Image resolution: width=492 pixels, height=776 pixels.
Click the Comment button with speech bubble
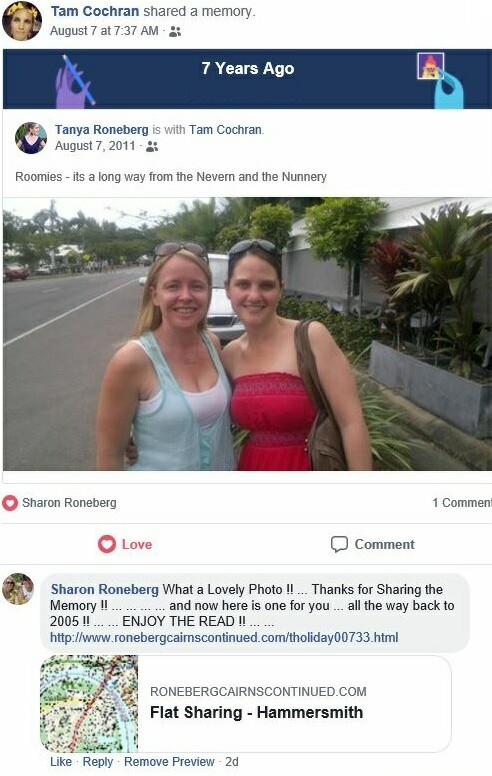(x=372, y=544)
